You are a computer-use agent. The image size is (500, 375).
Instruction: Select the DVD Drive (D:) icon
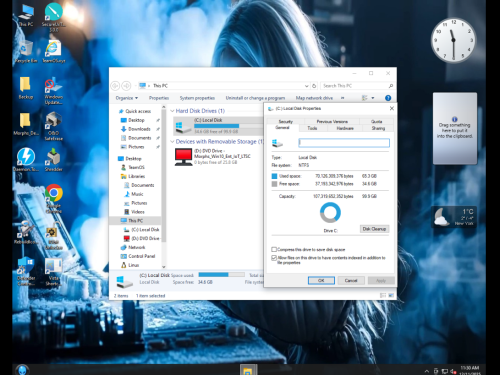pyautogui.click(x=183, y=157)
